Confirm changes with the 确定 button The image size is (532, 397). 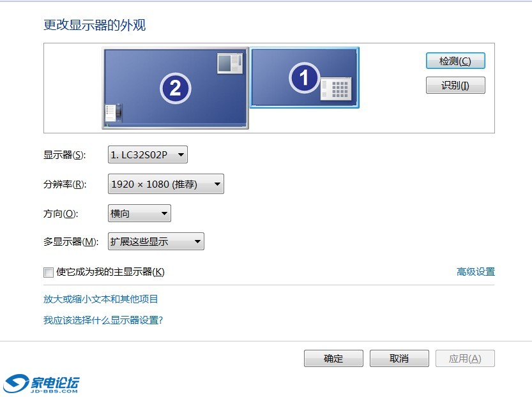(x=333, y=358)
